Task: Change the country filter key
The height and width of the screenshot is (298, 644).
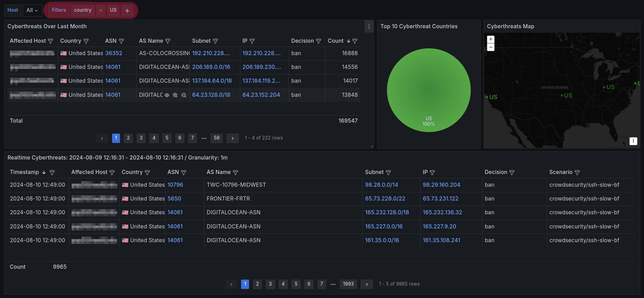Action: click(83, 10)
